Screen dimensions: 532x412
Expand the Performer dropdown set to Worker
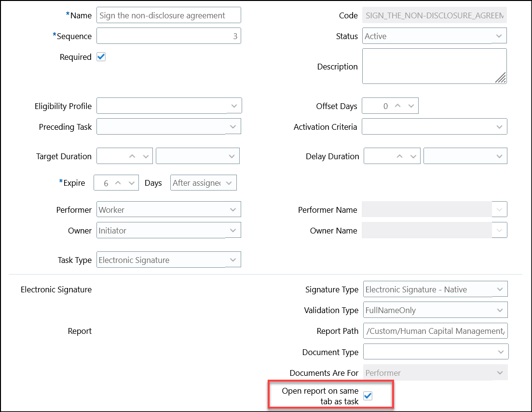click(234, 209)
